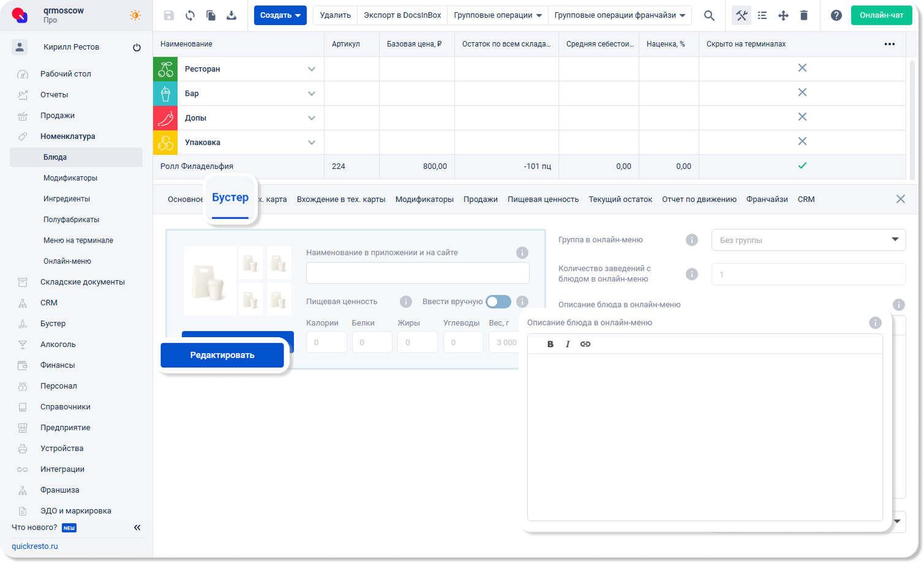Toggle the 'Ввести вручную' switch
The height and width of the screenshot is (563, 924).
pyautogui.click(x=498, y=302)
